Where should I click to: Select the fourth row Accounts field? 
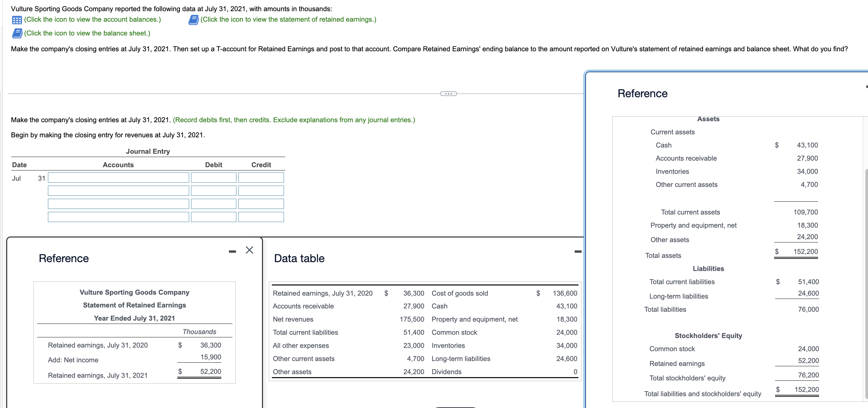[x=118, y=217]
